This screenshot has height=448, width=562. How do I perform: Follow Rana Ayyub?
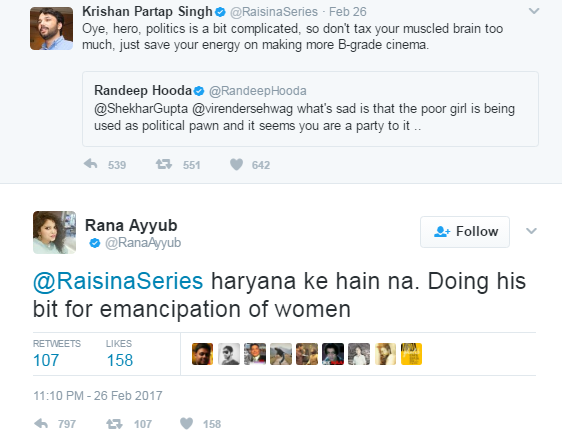pos(465,232)
